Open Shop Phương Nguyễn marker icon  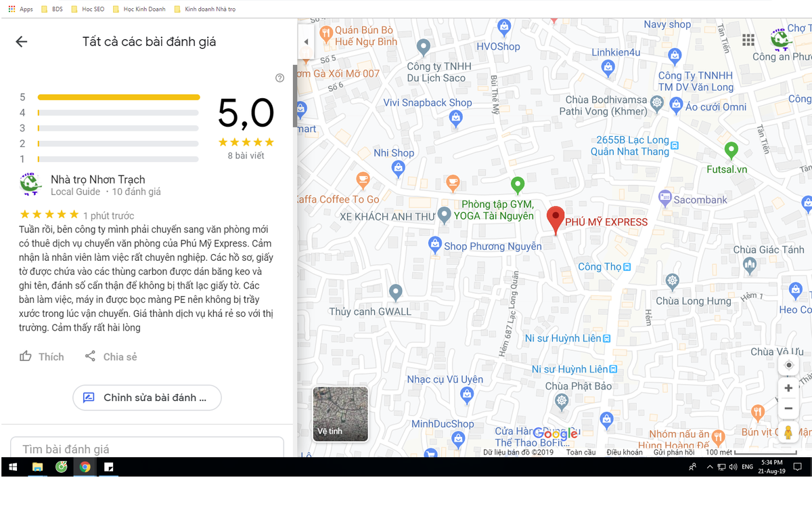[435, 245]
